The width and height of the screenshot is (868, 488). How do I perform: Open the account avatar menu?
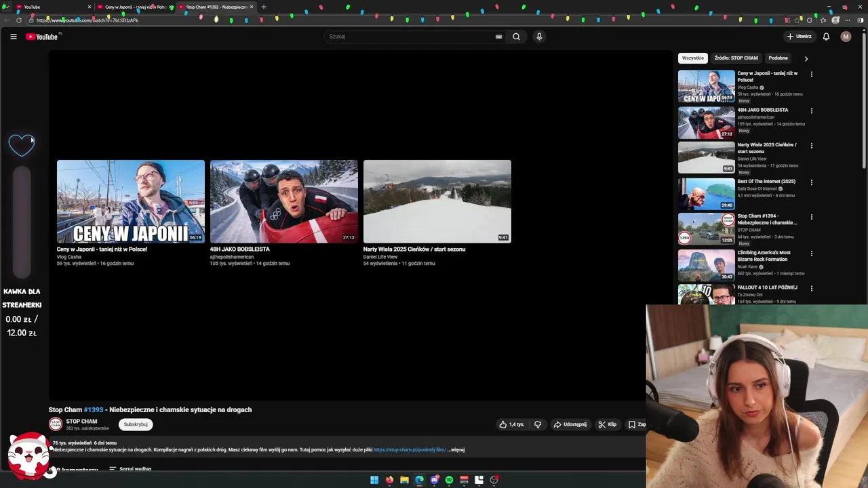pos(846,37)
